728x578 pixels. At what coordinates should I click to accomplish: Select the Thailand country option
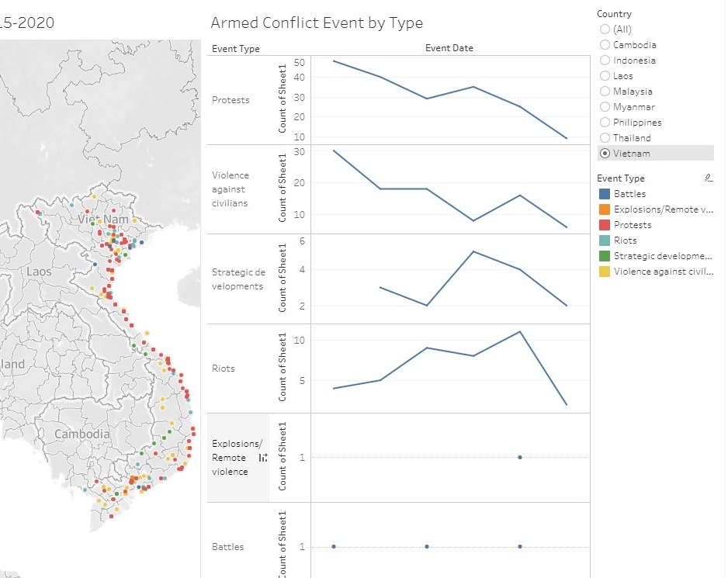coord(605,137)
